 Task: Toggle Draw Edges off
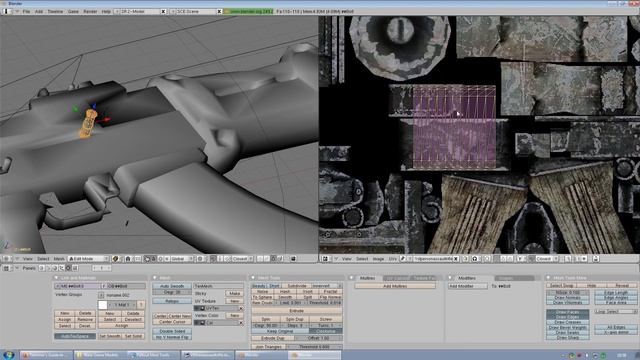(x=567, y=317)
